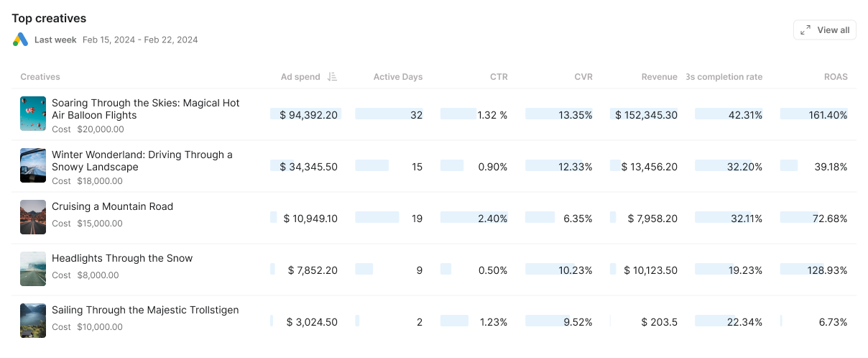The width and height of the screenshot is (868, 358).
Task: Click the CVR column header
Action: click(583, 77)
